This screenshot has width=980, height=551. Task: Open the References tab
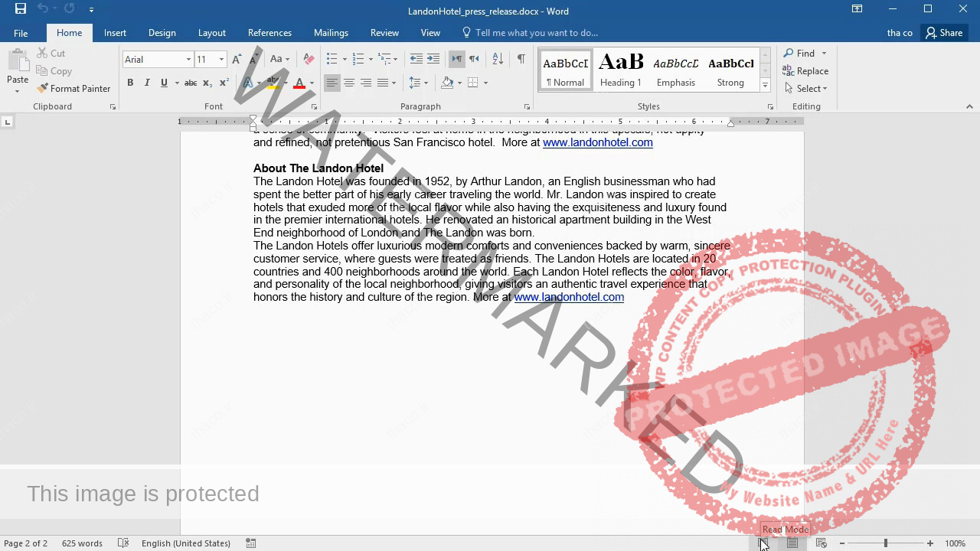tap(269, 33)
